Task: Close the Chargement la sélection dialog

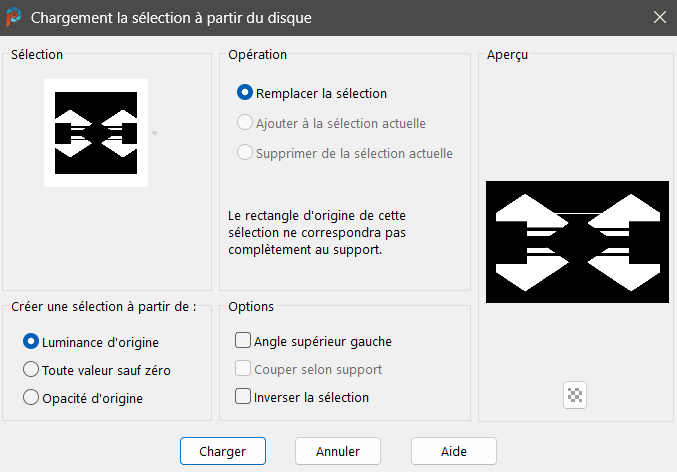Action: 659,17
